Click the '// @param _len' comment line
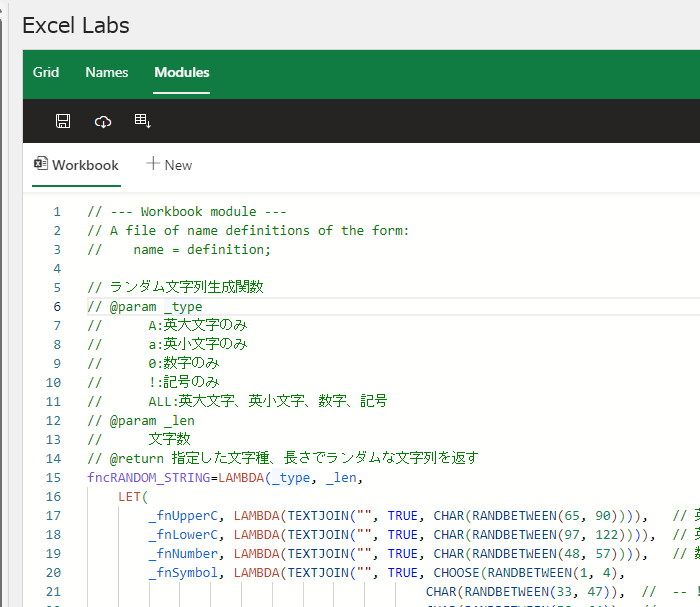The image size is (700, 607). (141, 421)
